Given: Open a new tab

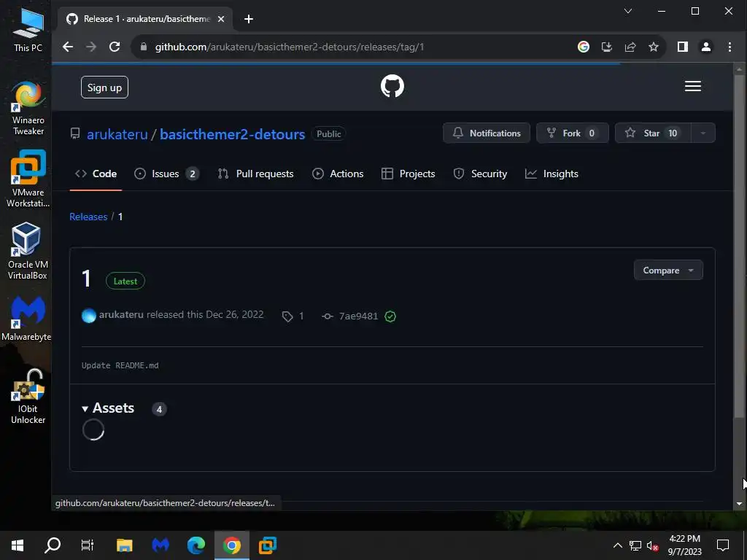Looking at the screenshot, I should coord(248,19).
